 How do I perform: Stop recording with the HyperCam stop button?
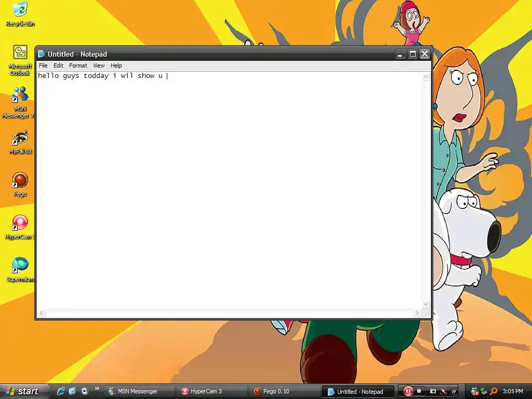419,391
